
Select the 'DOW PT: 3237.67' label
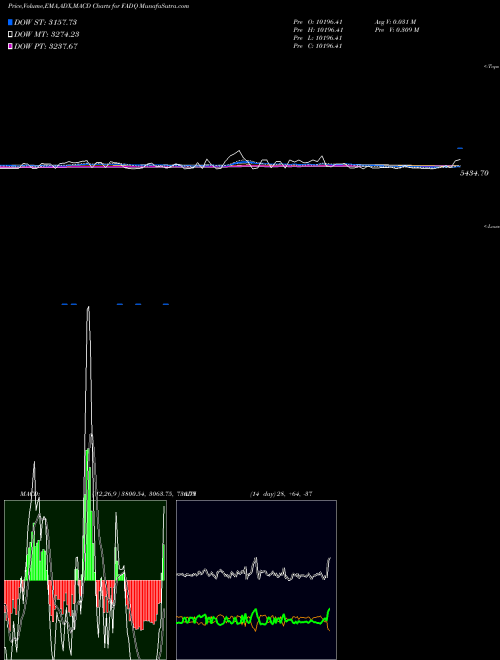46,46
